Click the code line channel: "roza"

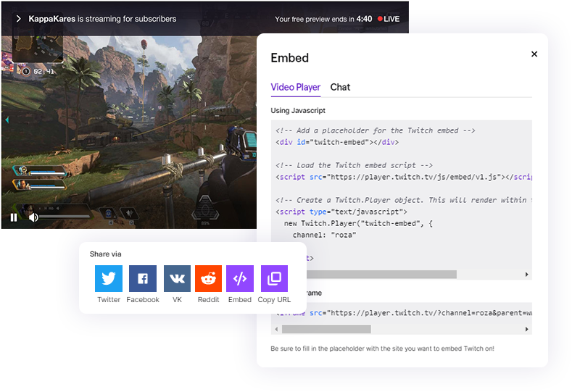pos(324,235)
